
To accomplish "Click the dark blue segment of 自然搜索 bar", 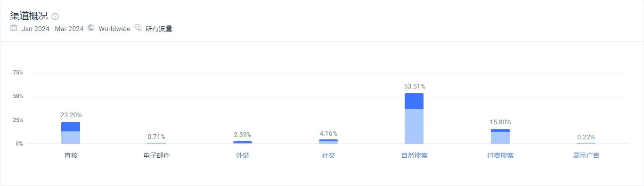I will click(414, 101).
